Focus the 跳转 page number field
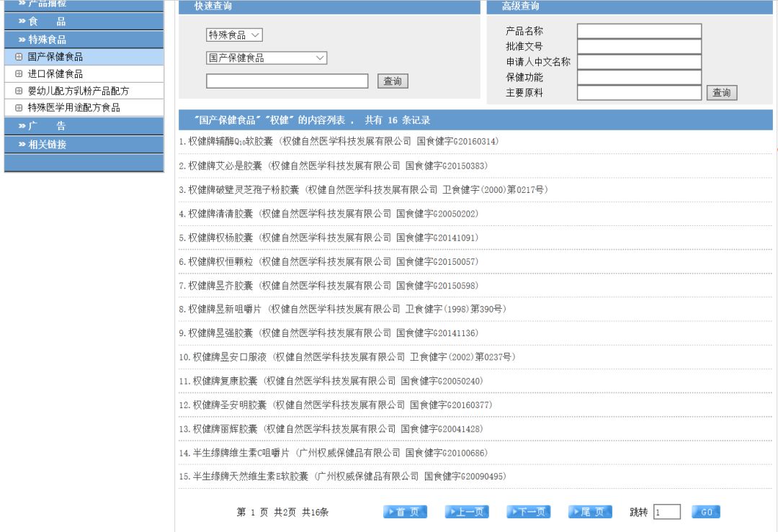The image size is (778, 532). [667, 512]
